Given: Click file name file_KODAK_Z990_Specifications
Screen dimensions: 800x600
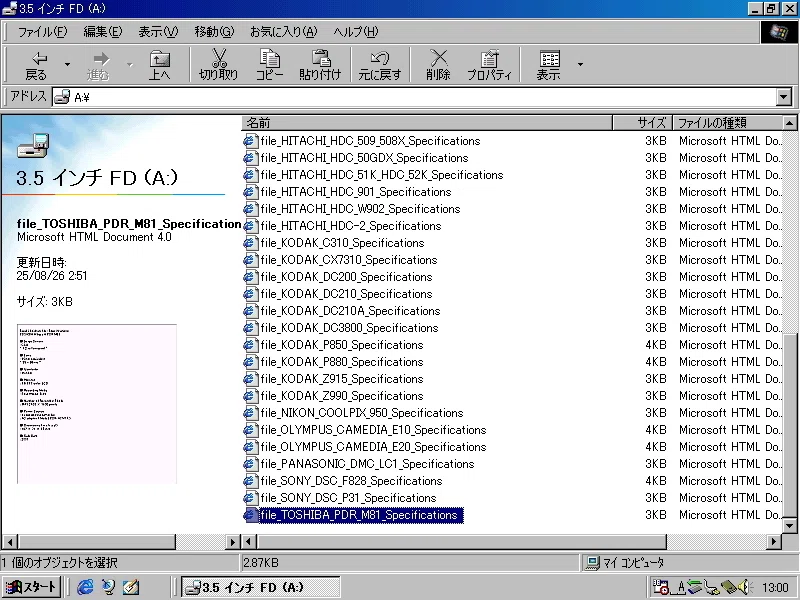Looking at the screenshot, I should [342, 396].
